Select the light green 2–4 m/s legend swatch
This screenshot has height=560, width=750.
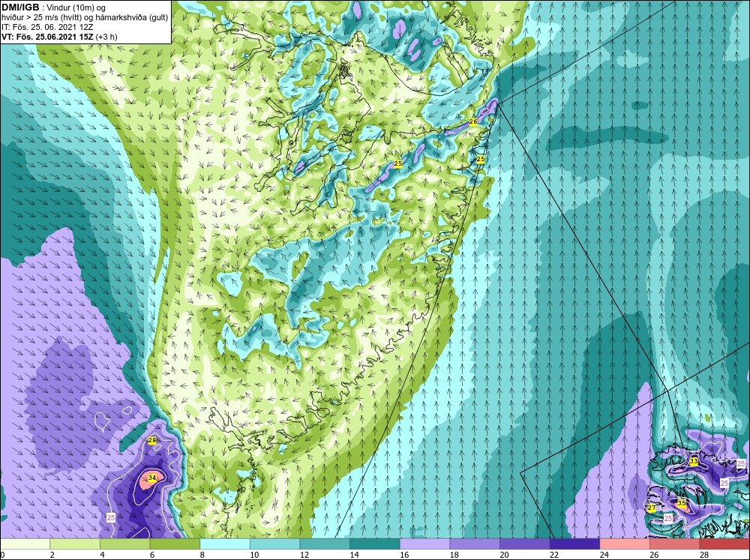(74, 544)
